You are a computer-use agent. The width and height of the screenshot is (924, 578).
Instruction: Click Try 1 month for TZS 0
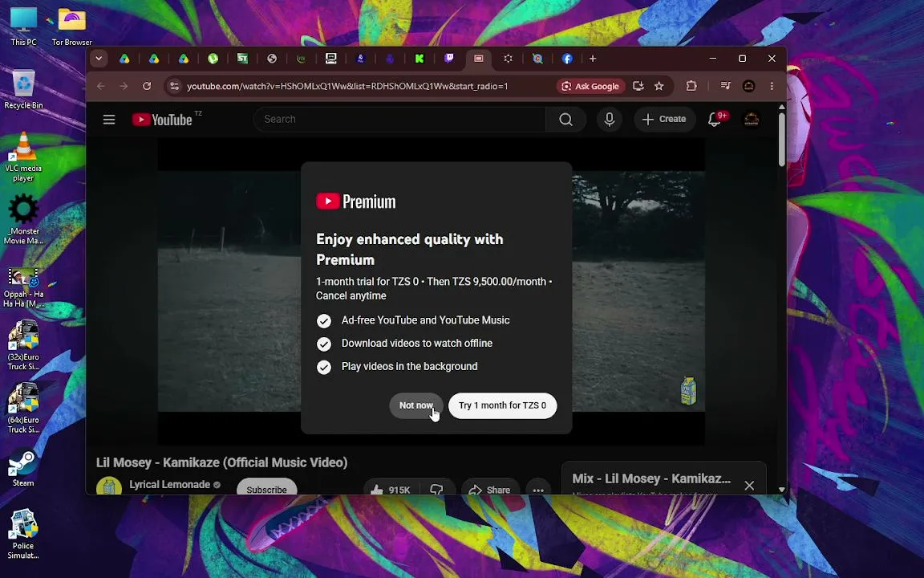click(502, 405)
